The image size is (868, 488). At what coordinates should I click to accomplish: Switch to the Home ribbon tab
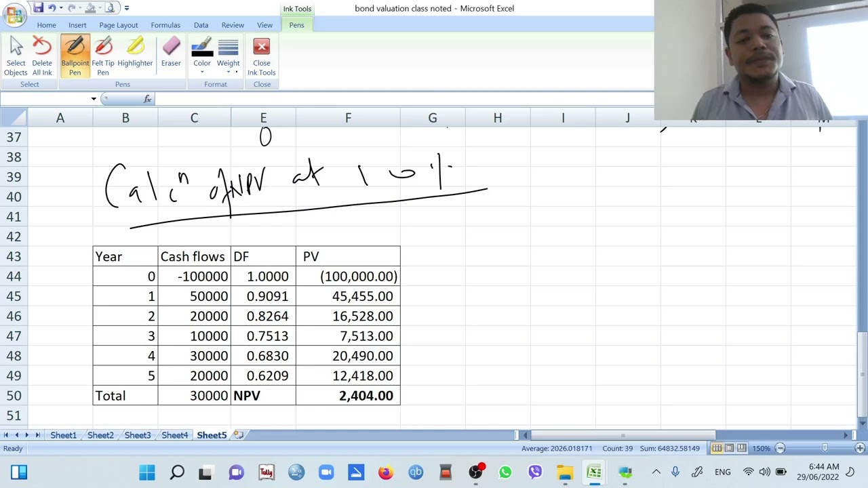click(47, 25)
